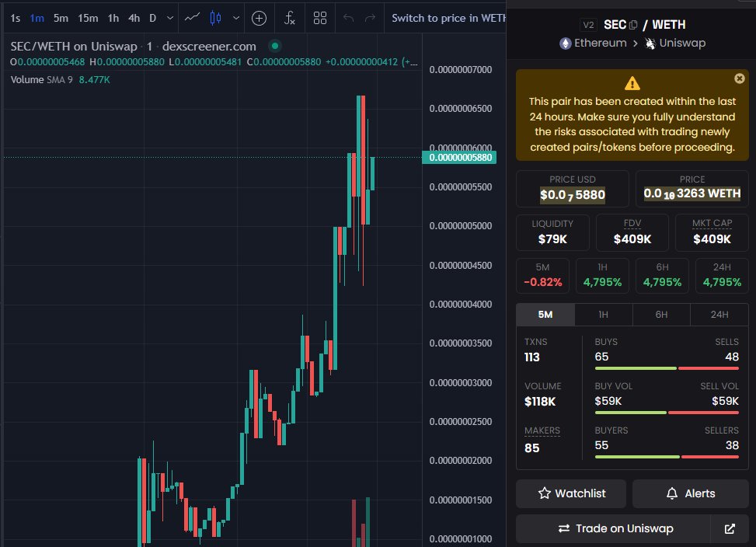Click the add/compare symbol plus icon
The image size is (756, 547).
point(259,19)
